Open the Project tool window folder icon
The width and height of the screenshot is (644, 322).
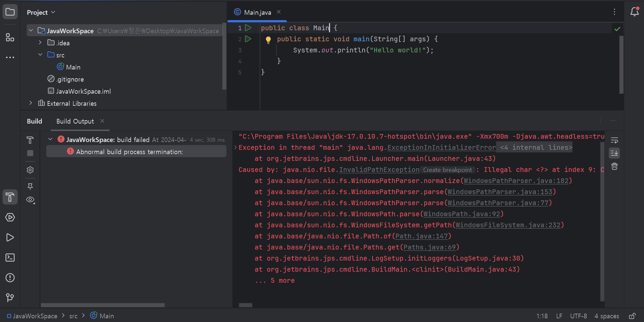click(10, 12)
